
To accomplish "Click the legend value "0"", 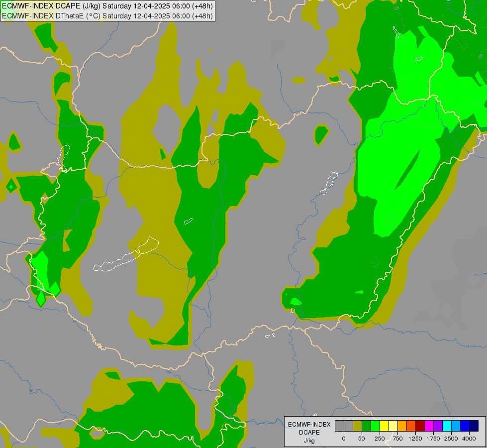I will click(344, 439).
